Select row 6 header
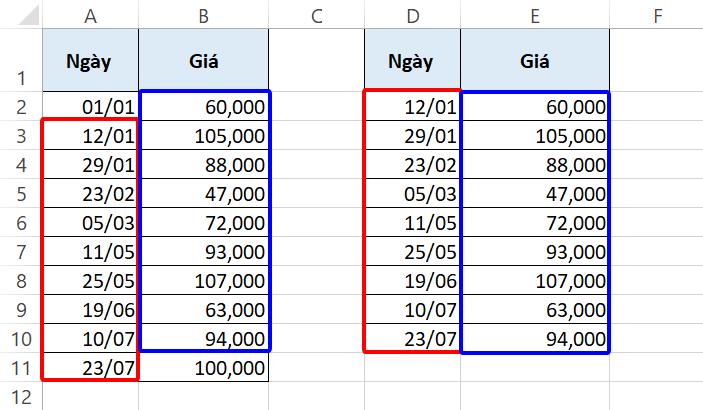Screen dimensions: 703x410 tap(21, 222)
